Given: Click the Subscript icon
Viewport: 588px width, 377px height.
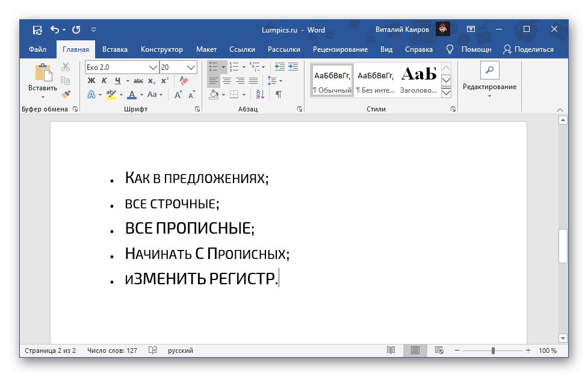Looking at the screenshot, I should tap(152, 80).
